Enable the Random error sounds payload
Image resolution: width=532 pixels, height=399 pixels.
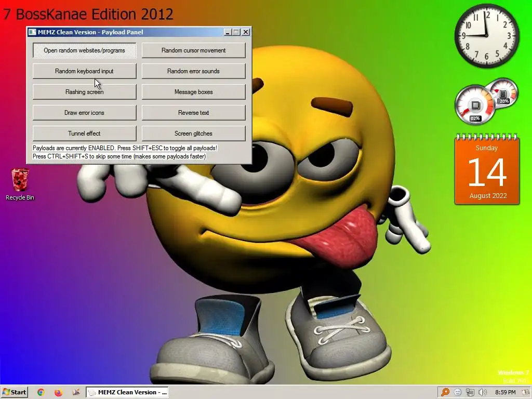193,71
